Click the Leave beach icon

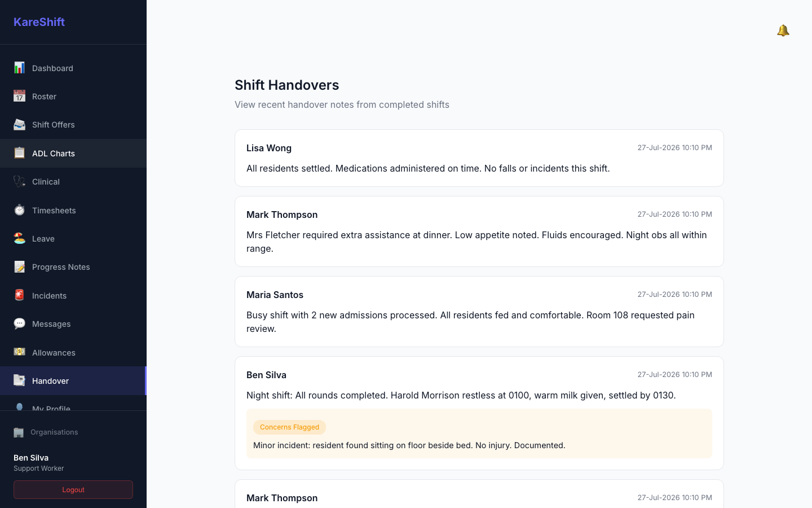[x=19, y=238]
